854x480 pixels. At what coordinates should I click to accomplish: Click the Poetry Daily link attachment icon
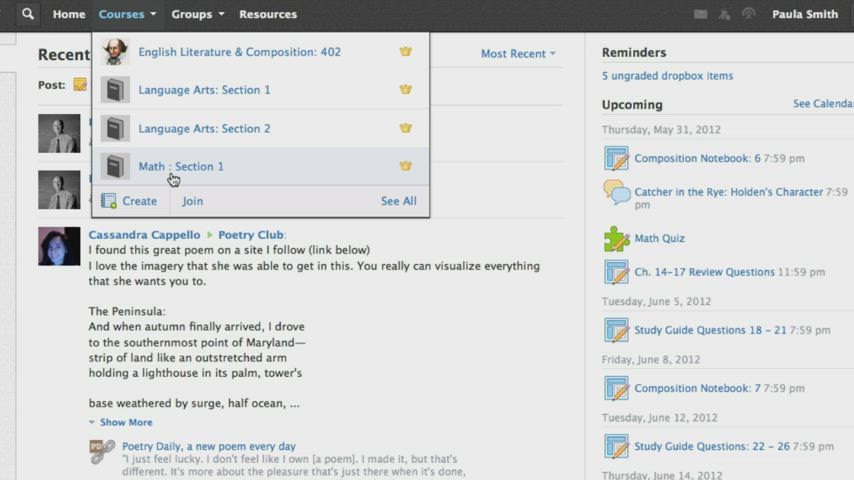coord(102,452)
